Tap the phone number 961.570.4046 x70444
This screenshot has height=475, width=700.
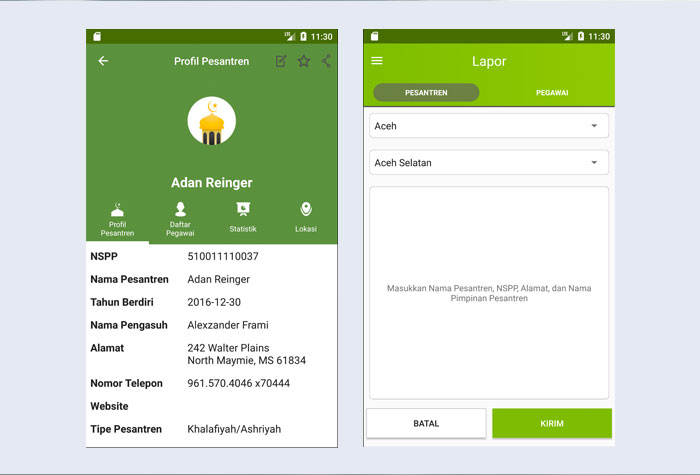point(238,383)
